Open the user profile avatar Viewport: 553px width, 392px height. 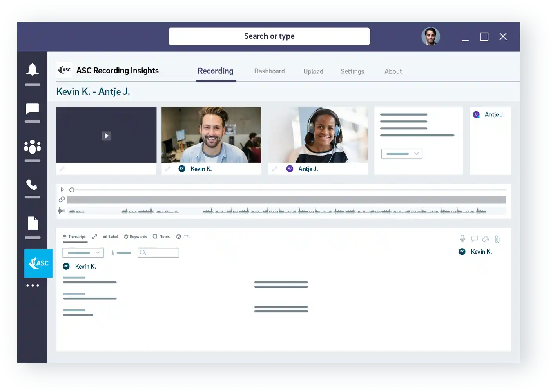click(431, 36)
